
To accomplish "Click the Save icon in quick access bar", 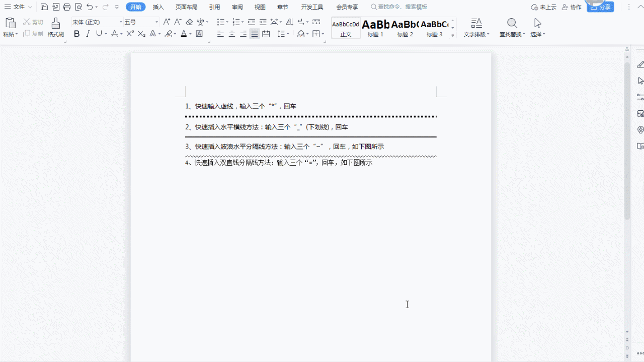I will (44, 7).
